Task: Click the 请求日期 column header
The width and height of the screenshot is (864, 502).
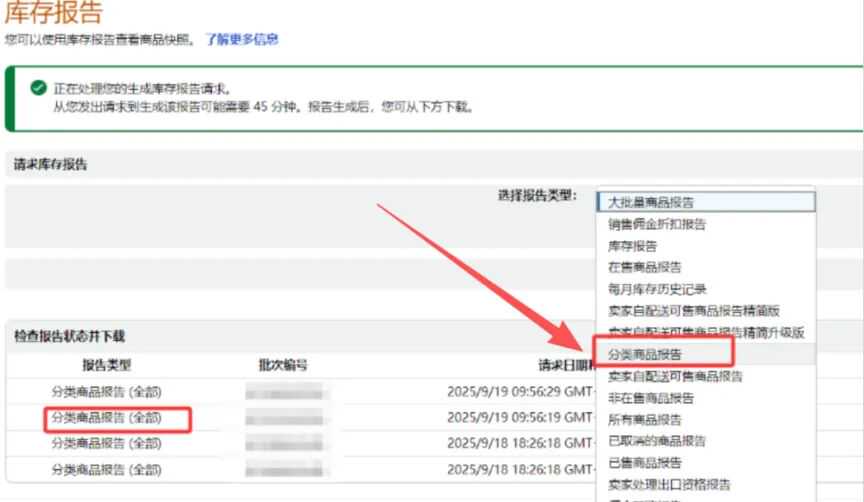Action: (x=566, y=365)
